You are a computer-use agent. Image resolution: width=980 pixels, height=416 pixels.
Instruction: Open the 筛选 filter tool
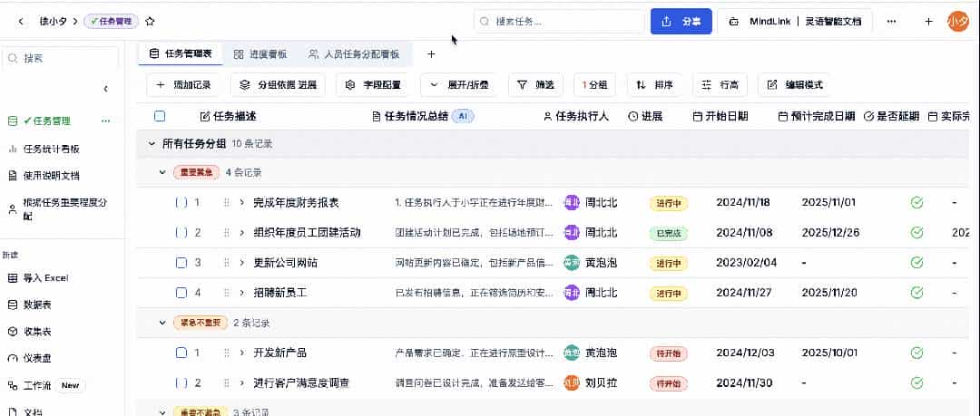(535, 84)
